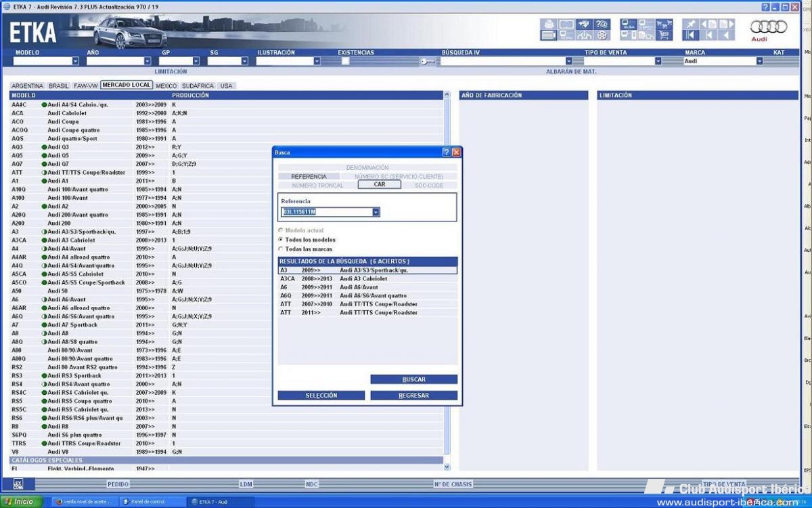Select 'Audi Q7' row in the model list
The height and width of the screenshot is (508, 812).
(x=226, y=164)
